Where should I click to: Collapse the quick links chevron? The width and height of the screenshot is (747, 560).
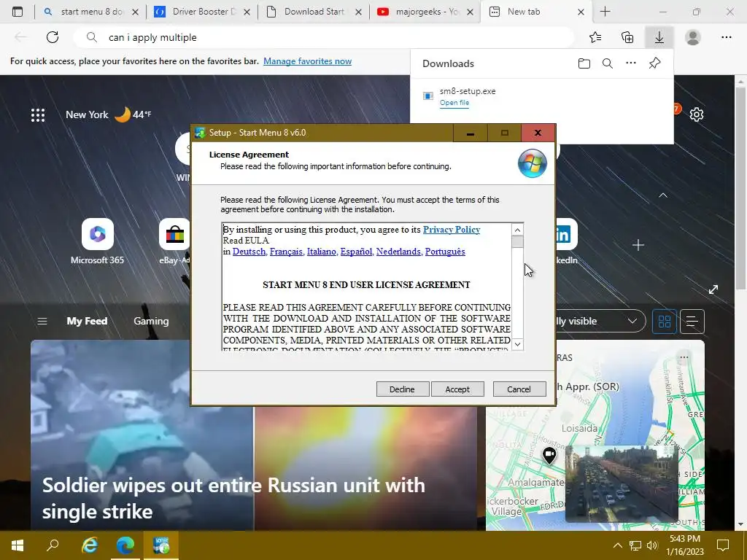[x=662, y=195]
